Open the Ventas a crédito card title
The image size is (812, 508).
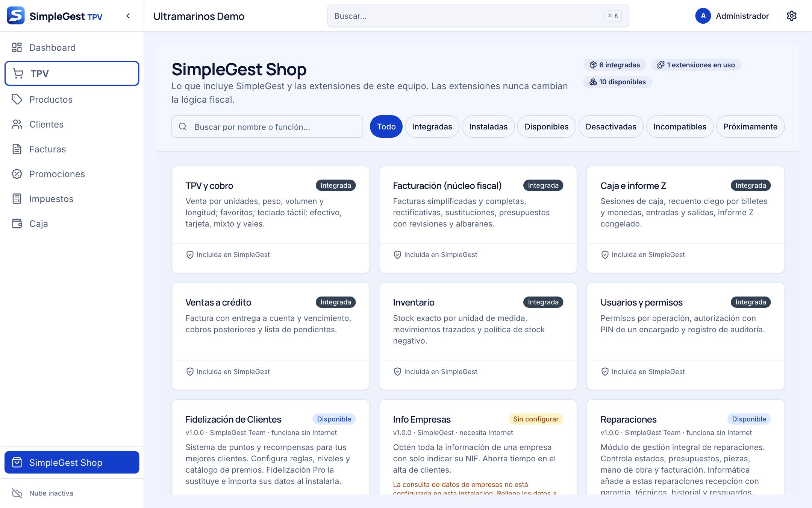[218, 302]
